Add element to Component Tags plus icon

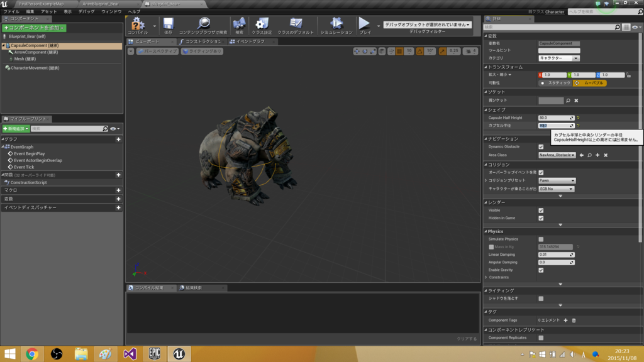(565, 320)
